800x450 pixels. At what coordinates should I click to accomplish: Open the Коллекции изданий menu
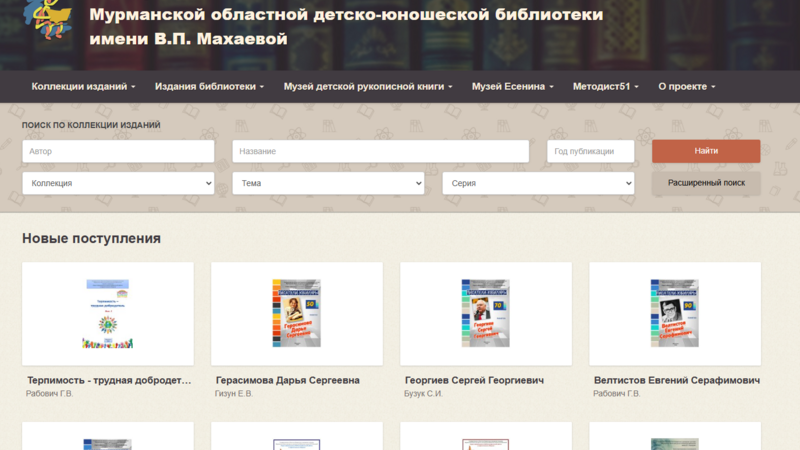(x=83, y=87)
